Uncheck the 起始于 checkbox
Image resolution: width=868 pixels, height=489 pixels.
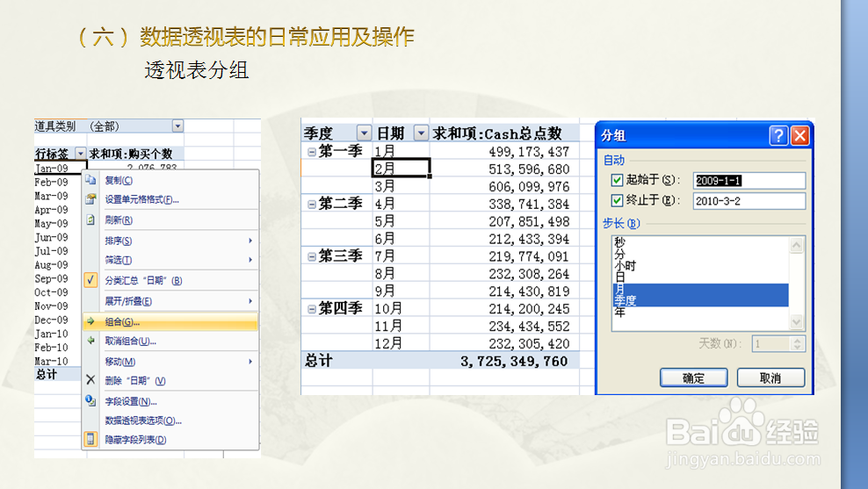point(617,181)
